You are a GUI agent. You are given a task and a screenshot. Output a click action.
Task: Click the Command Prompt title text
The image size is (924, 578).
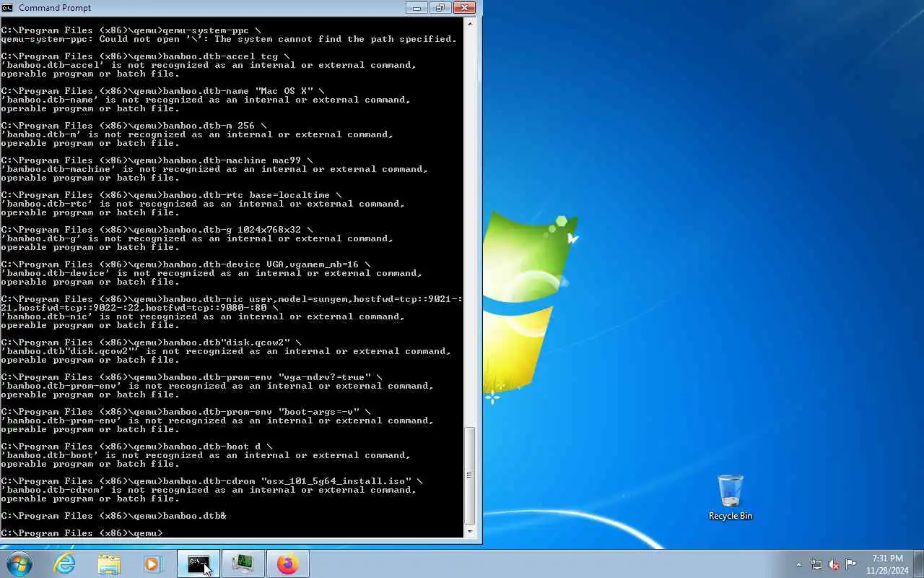tap(55, 8)
